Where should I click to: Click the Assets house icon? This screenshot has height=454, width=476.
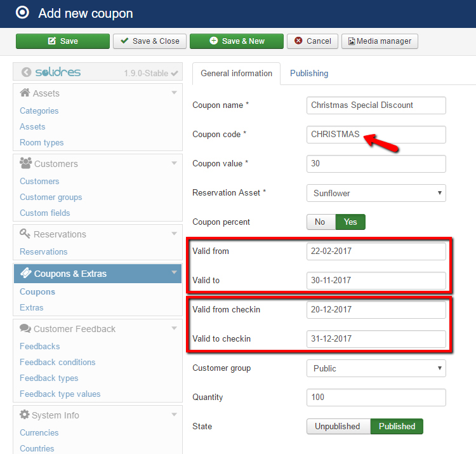coord(25,92)
